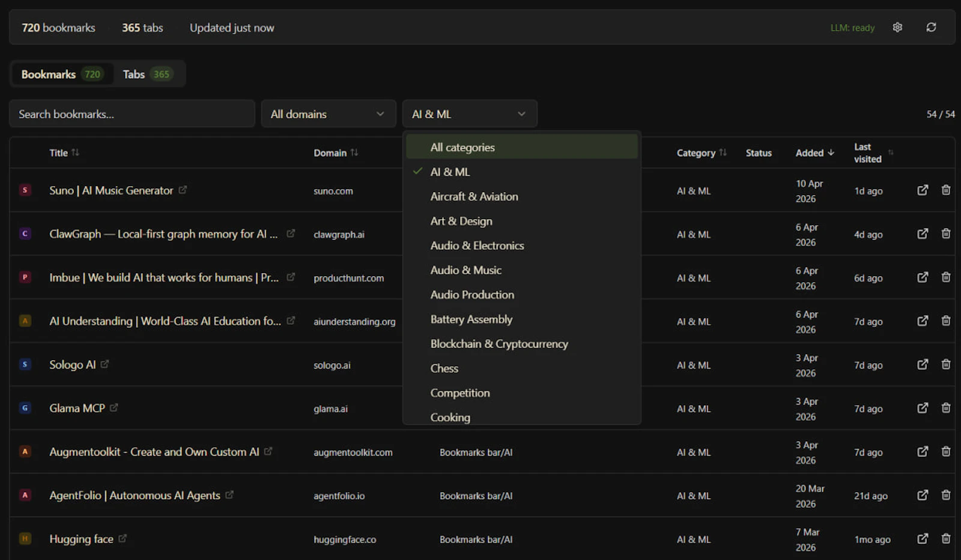Open AgentFolio Autonomous AI Agents title link

[x=135, y=496]
